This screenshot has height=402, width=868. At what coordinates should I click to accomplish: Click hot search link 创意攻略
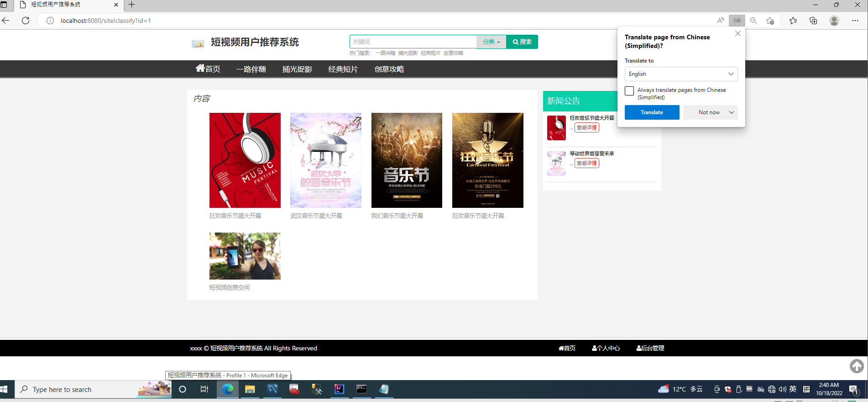coord(454,53)
